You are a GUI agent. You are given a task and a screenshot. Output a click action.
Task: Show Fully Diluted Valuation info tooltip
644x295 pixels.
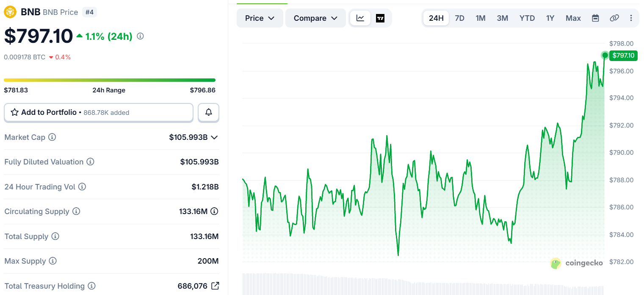coord(91,162)
